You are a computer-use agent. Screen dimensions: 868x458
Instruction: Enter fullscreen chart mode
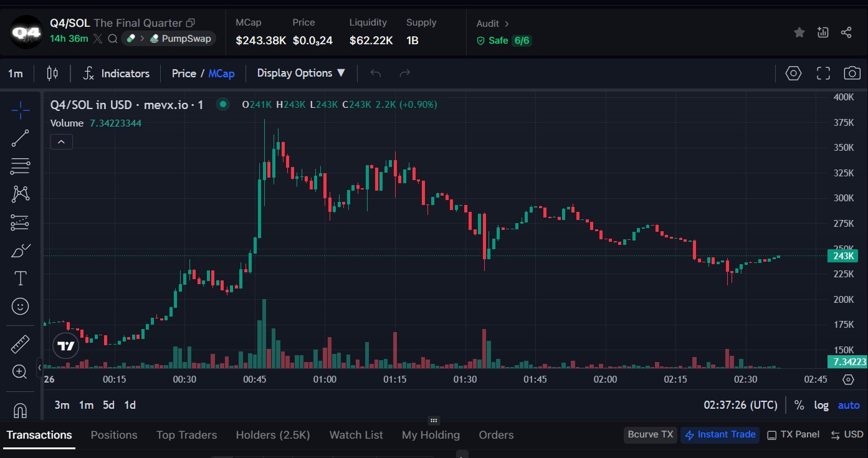click(823, 74)
